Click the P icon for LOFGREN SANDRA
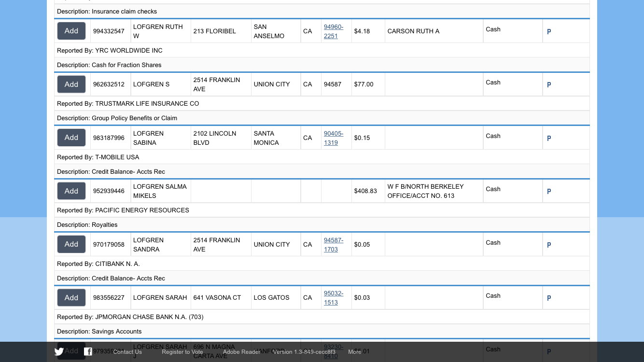This screenshot has width=644, height=362. coord(549,245)
